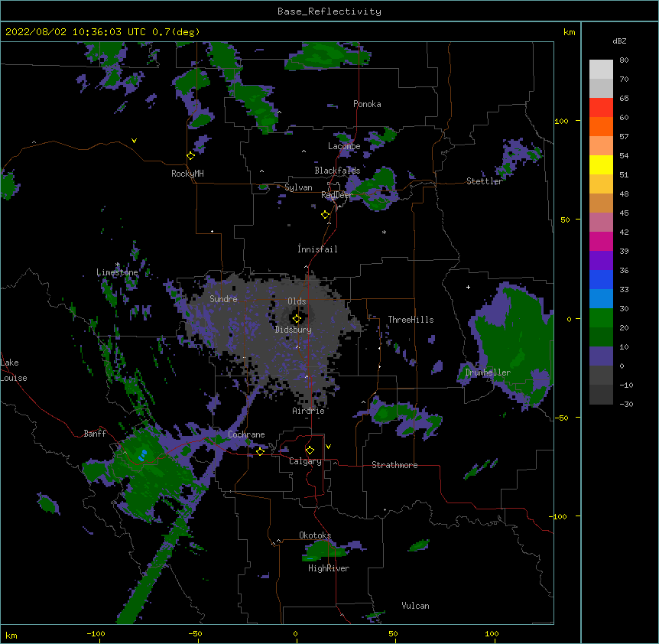This screenshot has width=659, height=644.
Task: Select the yellow legend swatch between 54 and 51
Action: pos(601,165)
